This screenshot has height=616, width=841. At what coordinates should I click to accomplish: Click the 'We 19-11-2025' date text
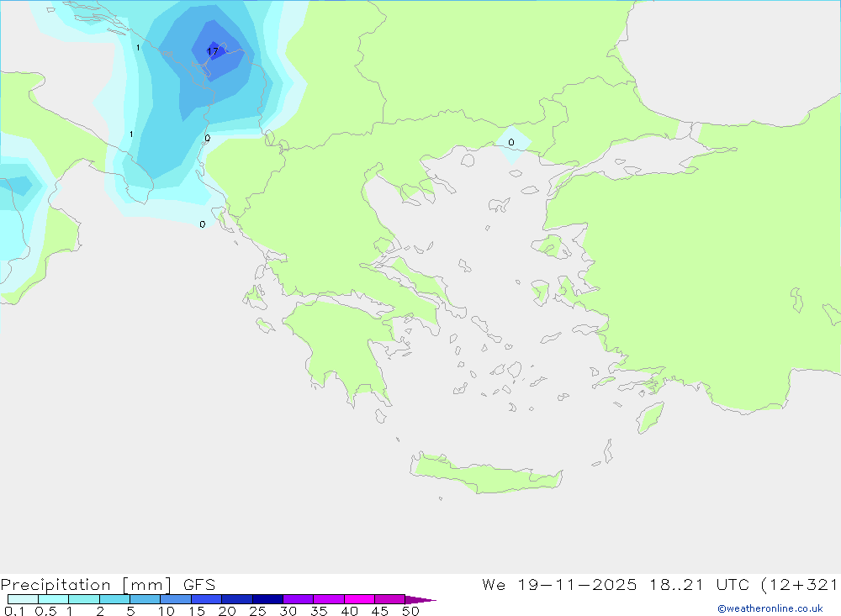point(559,585)
